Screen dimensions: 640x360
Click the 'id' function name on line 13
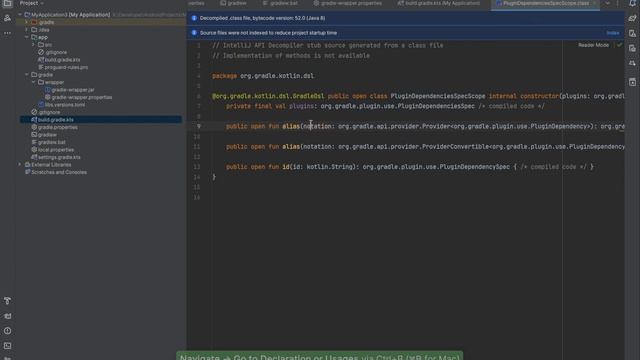click(286, 167)
